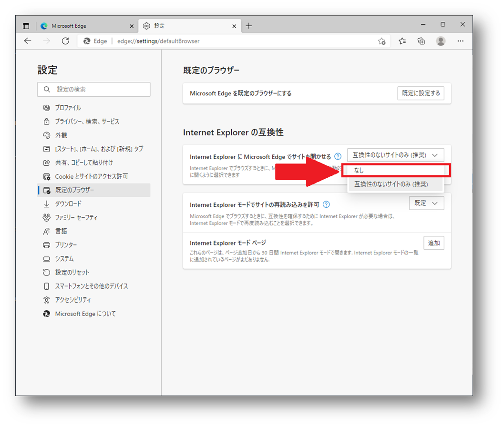
Task: Expand the 互換性のないサイトのみ (推奨) dropdown
Action: [x=396, y=155]
